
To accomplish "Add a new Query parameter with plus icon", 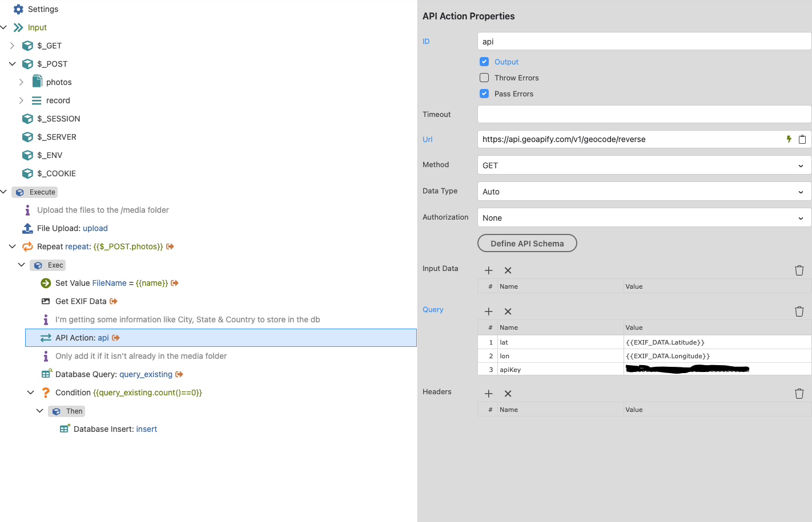I will click(489, 311).
